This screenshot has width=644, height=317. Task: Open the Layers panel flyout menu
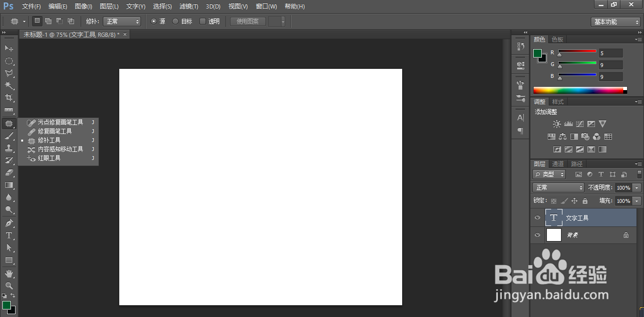click(x=638, y=164)
